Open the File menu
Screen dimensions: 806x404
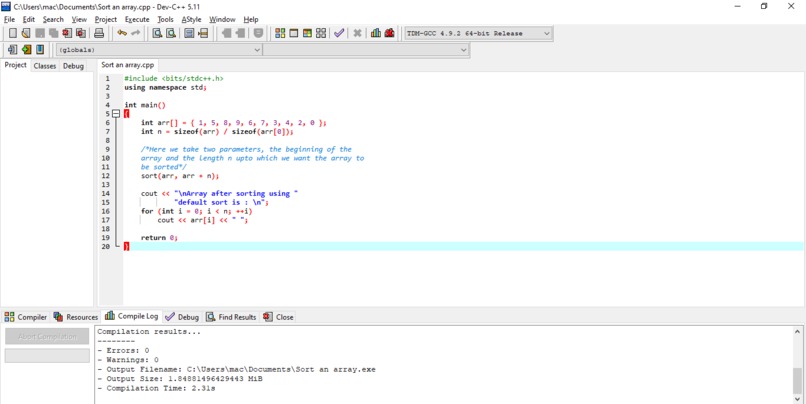pyautogui.click(x=9, y=20)
